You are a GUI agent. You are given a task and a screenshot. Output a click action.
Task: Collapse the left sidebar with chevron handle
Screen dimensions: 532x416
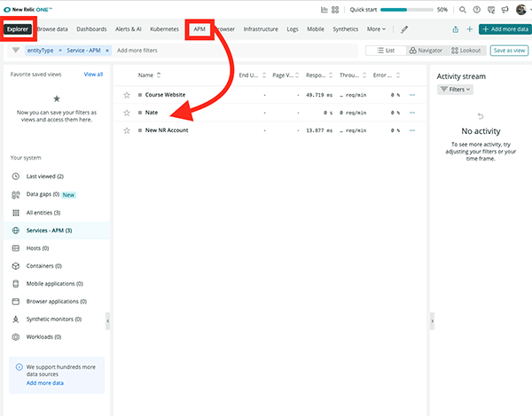click(108, 321)
